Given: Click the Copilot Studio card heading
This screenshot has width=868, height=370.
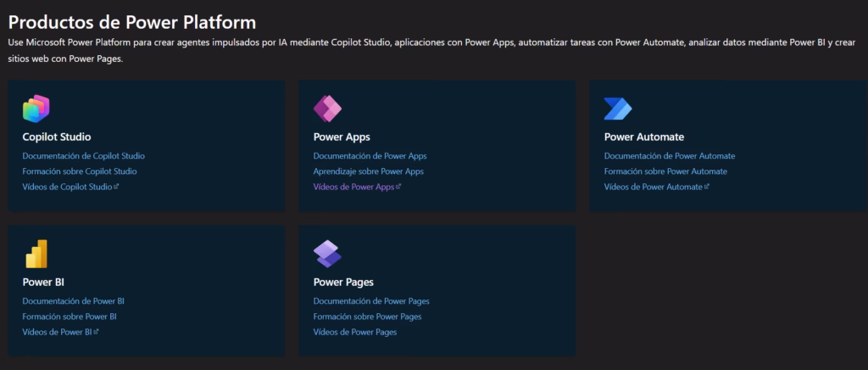Looking at the screenshot, I should (x=57, y=137).
